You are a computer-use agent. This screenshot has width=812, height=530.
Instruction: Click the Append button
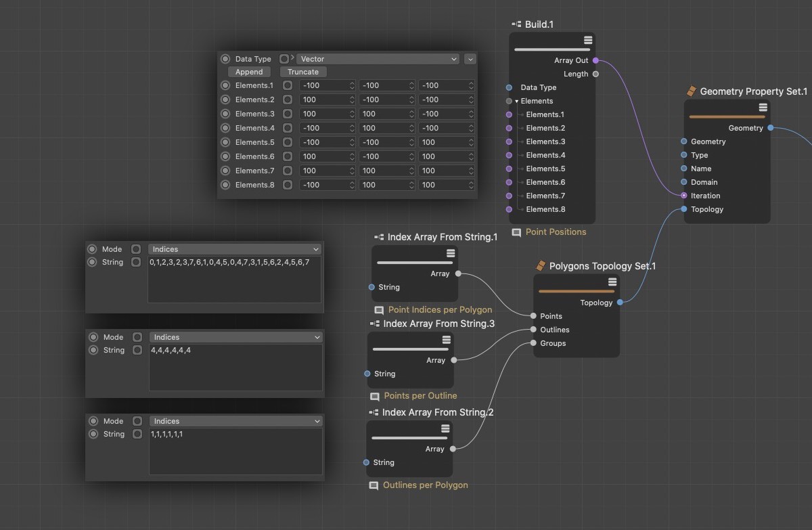pyautogui.click(x=249, y=72)
